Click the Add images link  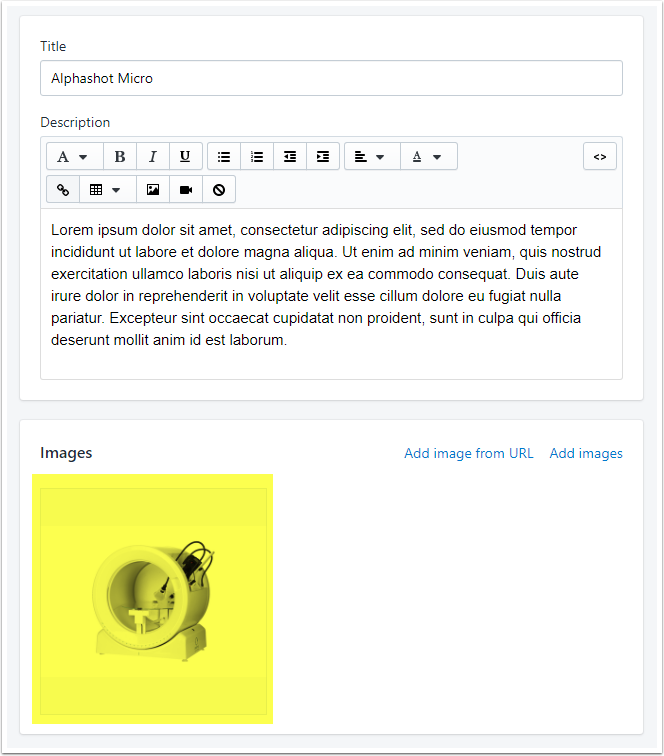point(586,453)
